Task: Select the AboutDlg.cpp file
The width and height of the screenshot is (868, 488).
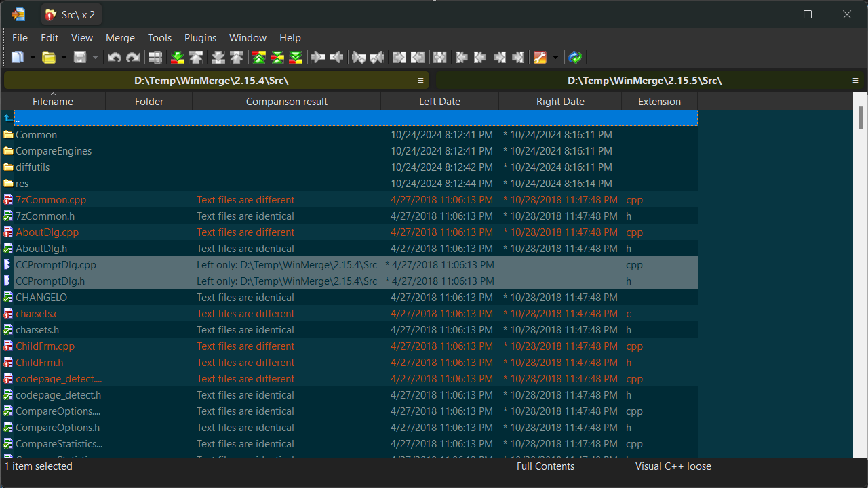Action: (349, 232)
